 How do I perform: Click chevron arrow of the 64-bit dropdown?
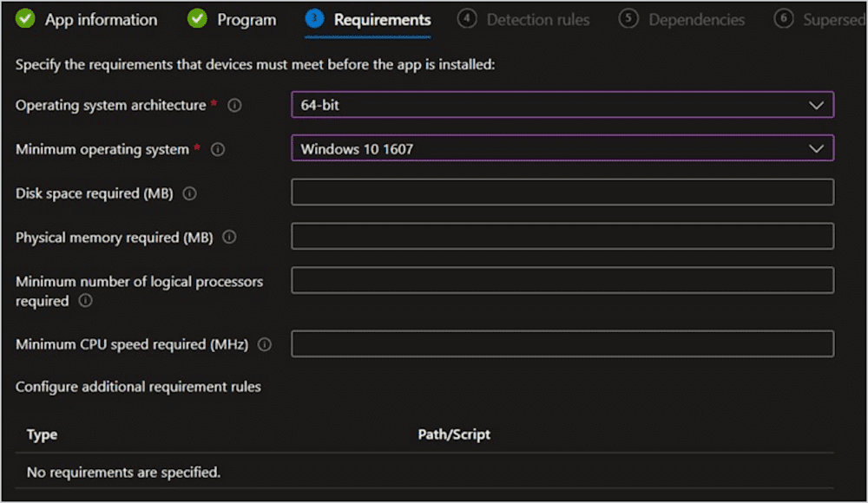816,105
